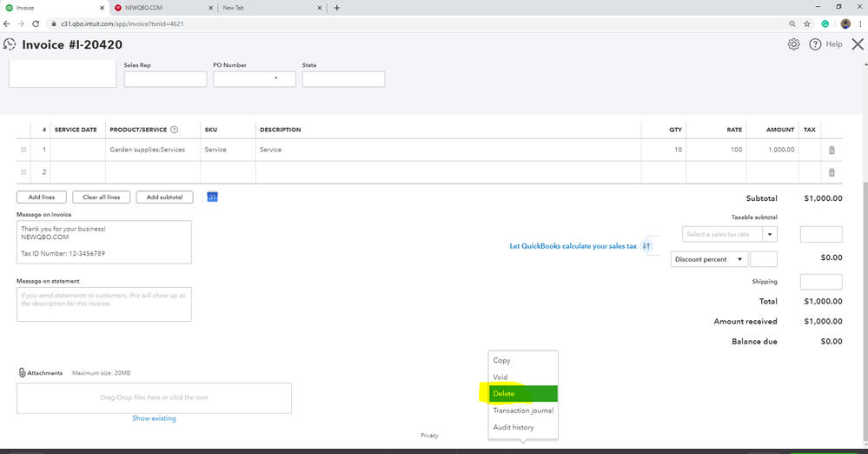Click the site lock icon in address bar
The height and width of the screenshot is (454, 868).
coord(54,23)
